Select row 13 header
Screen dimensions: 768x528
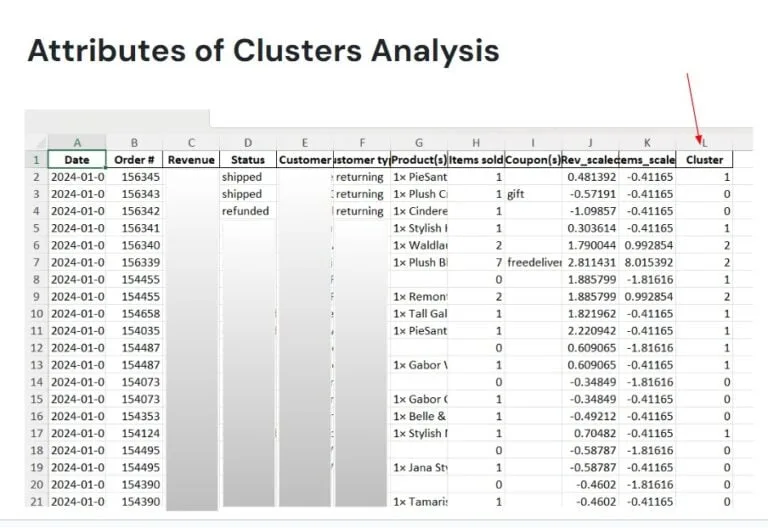pyautogui.click(x=37, y=365)
